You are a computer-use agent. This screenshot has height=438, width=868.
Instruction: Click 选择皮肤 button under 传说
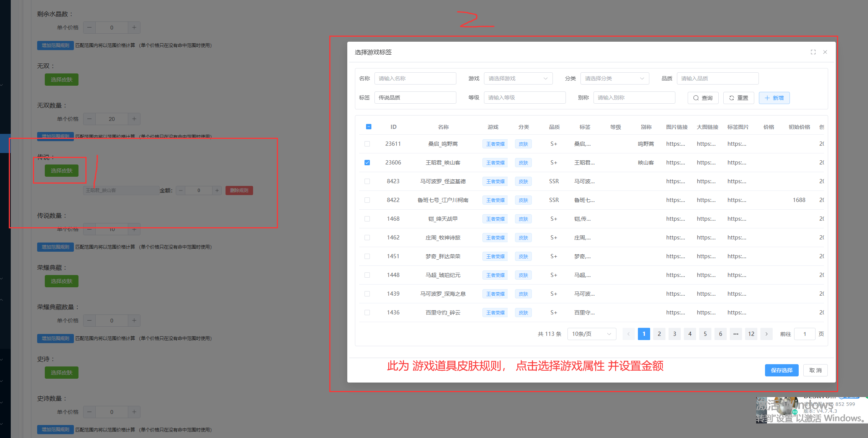[x=62, y=171]
